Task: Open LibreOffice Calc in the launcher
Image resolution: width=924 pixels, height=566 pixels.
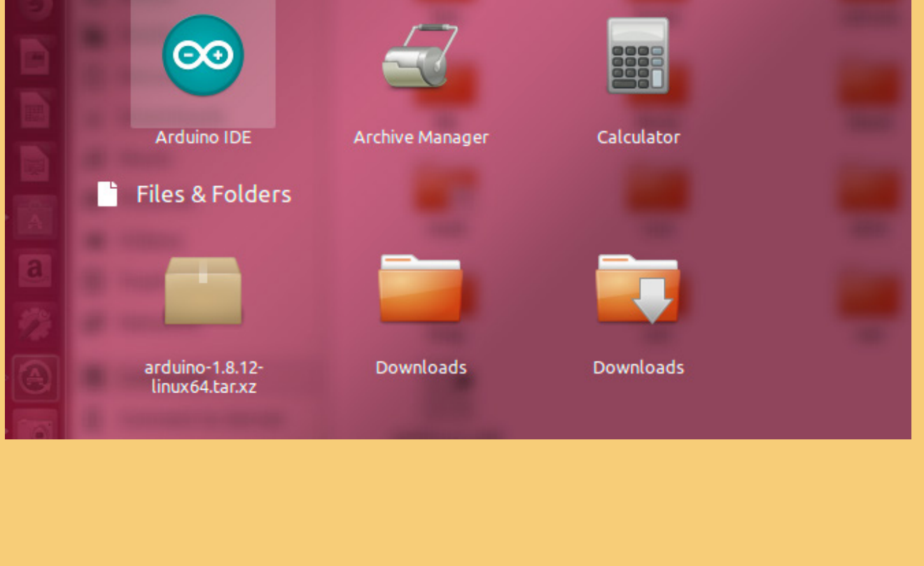Action: coord(34,110)
